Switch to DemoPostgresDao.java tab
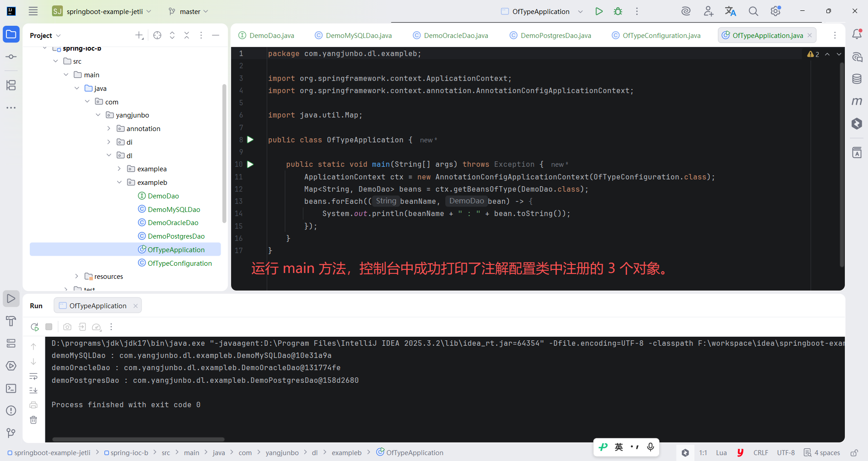868x461 pixels. 551,35
